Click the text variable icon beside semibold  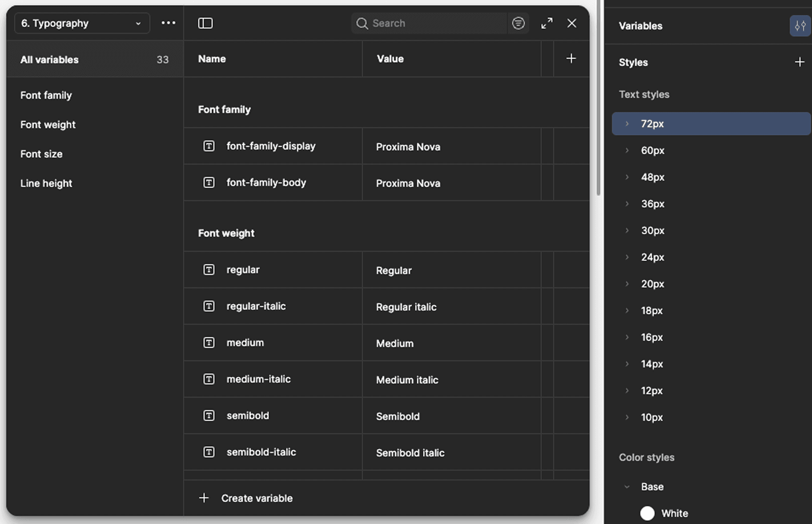click(209, 415)
